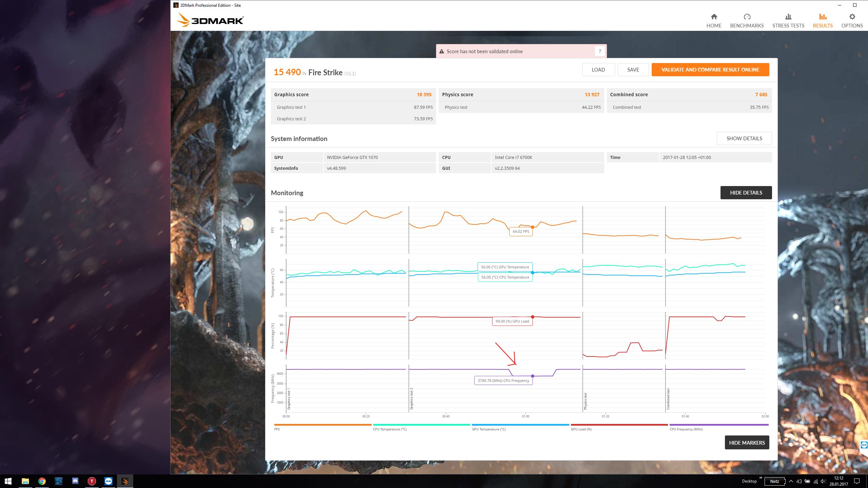Go to the HOME tab

coord(714,21)
